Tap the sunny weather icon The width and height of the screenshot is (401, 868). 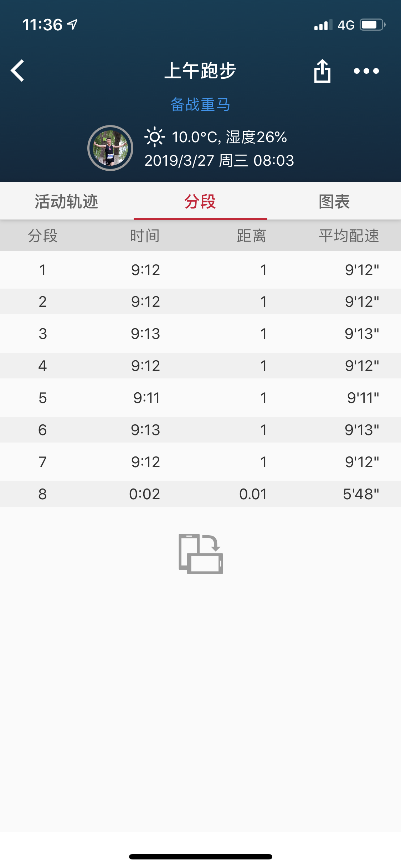(154, 137)
